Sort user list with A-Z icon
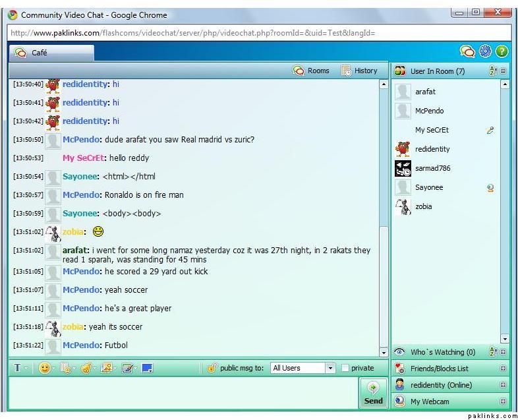 (493, 71)
